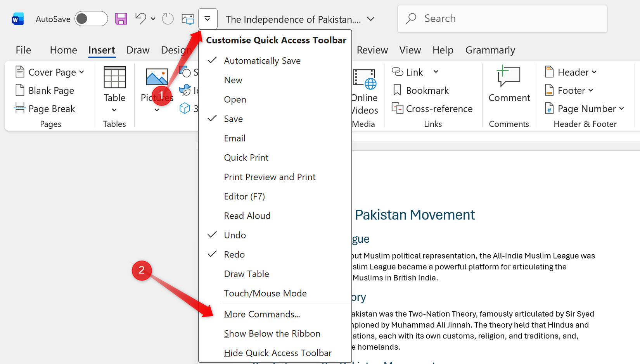Select Hide Quick Access Toolbar
The width and height of the screenshot is (640, 364).
pos(278,353)
